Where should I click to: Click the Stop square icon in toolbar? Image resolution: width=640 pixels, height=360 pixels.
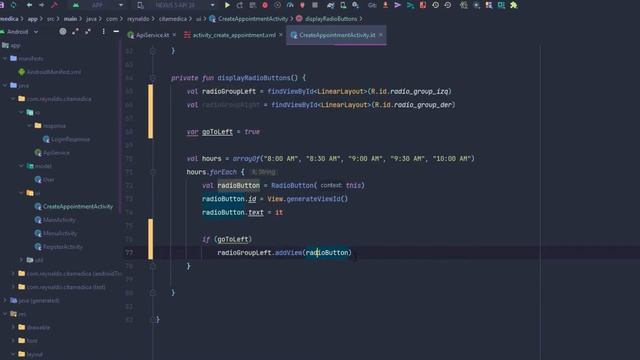(315, 5)
